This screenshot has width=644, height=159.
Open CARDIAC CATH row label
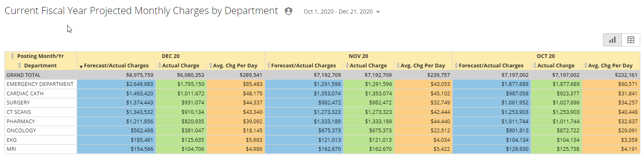(25, 93)
